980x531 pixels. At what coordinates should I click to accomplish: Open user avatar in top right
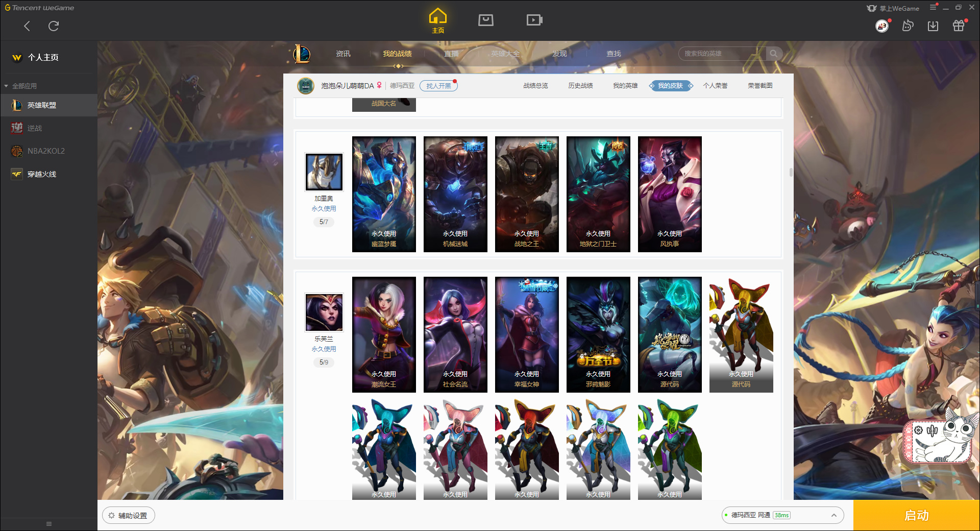tap(882, 26)
